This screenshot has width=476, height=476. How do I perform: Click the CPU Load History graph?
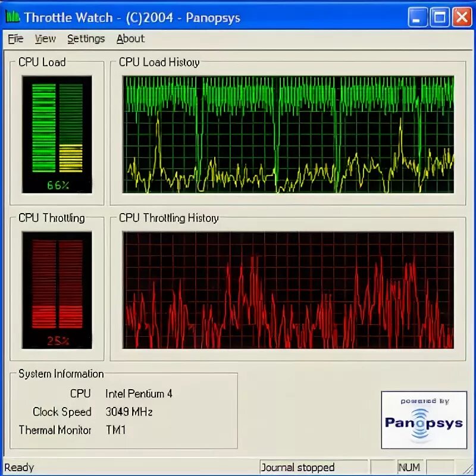[x=288, y=134]
